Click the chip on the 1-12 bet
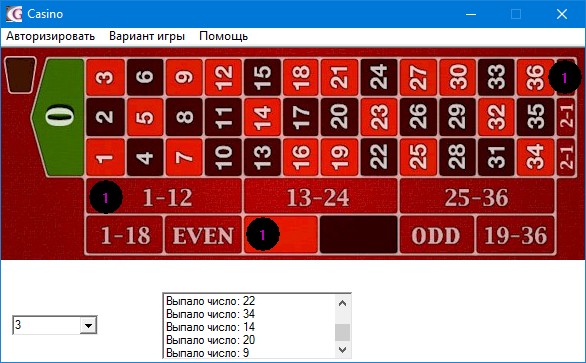The image size is (586, 363). click(x=106, y=197)
